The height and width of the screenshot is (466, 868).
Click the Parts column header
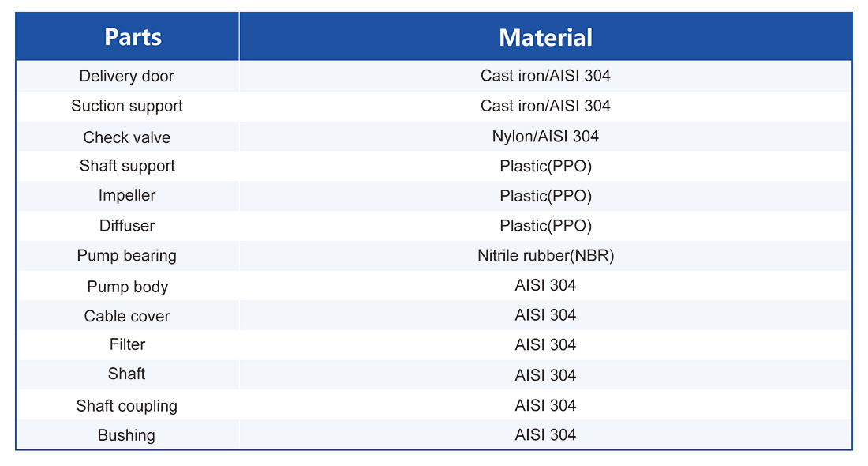[x=133, y=37]
